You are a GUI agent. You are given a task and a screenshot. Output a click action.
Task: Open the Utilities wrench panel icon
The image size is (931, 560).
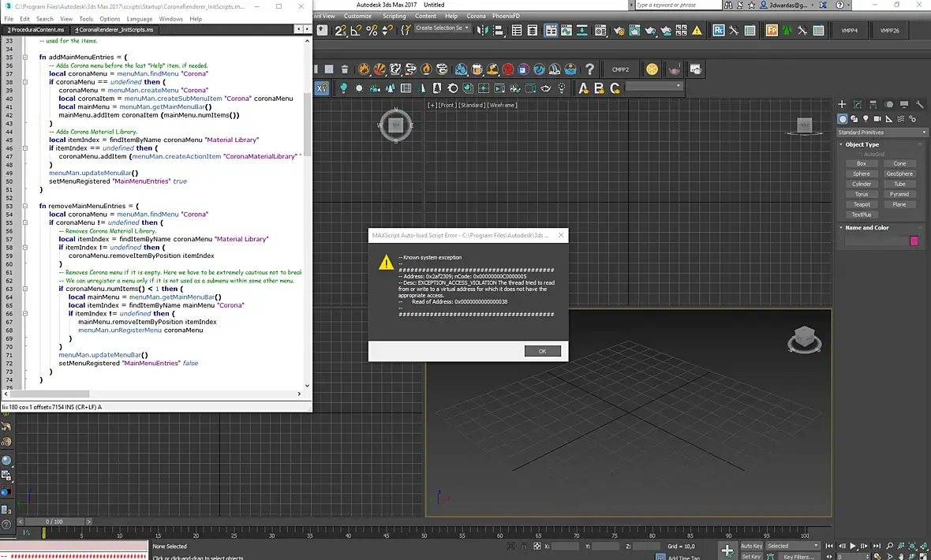pos(920,104)
